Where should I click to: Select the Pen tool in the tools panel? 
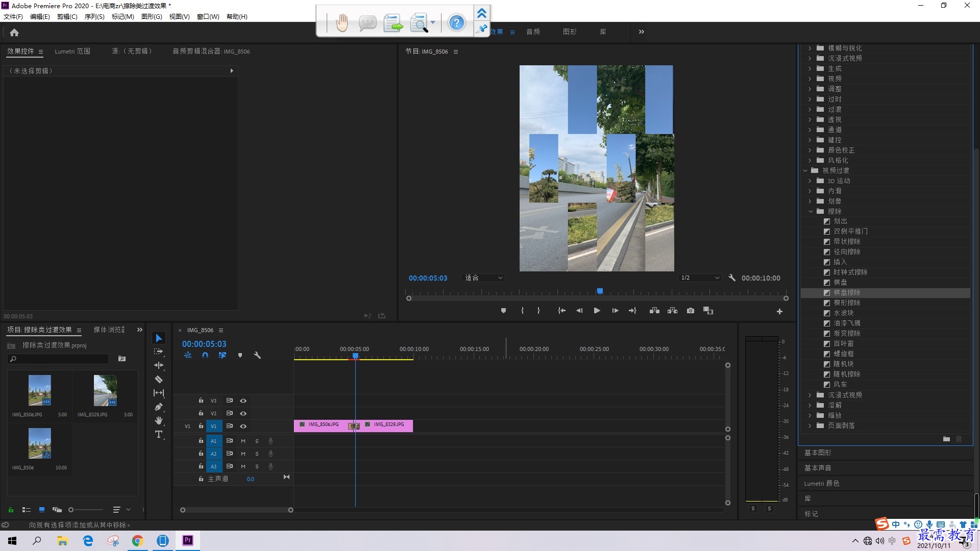pyautogui.click(x=159, y=407)
